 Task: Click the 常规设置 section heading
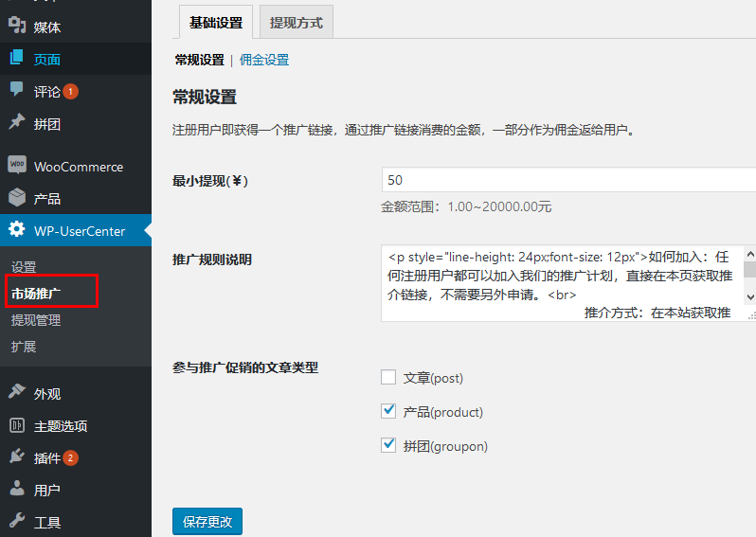(205, 97)
